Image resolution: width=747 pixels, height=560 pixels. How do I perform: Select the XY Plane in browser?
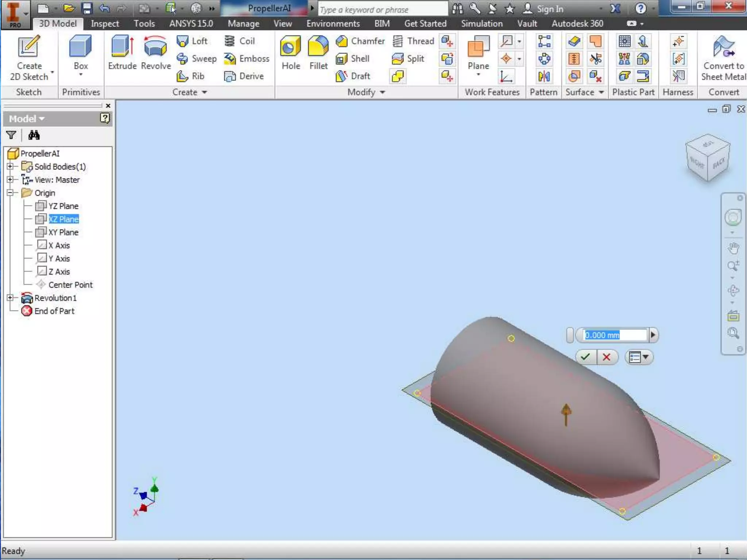[63, 232]
